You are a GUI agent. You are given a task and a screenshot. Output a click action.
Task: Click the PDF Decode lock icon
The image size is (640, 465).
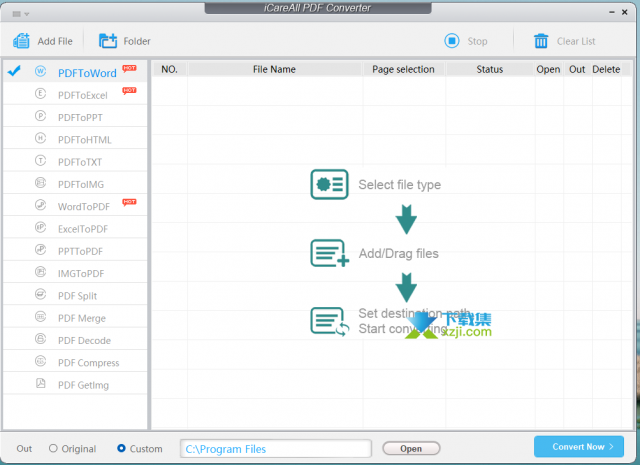tap(40, 339)
